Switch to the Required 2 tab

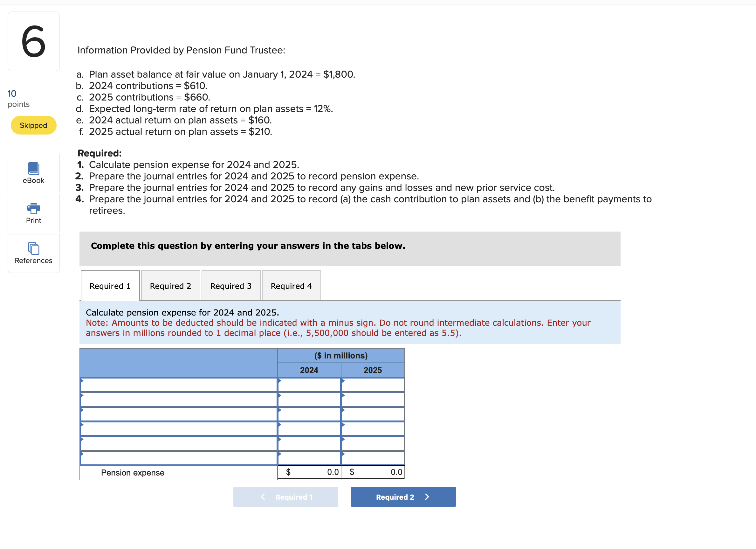170,286
